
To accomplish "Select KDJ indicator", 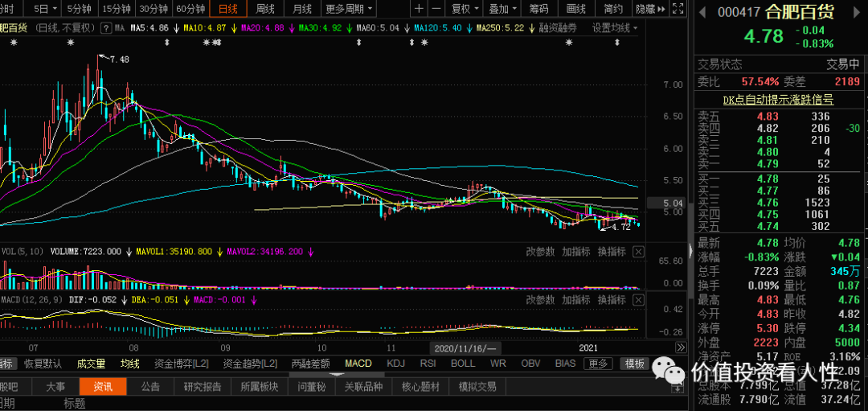I will tap(395, 364).
